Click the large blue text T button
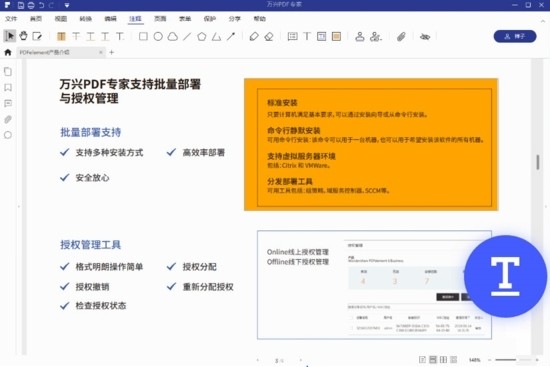 pyautogui.click(x=505, y=276)
